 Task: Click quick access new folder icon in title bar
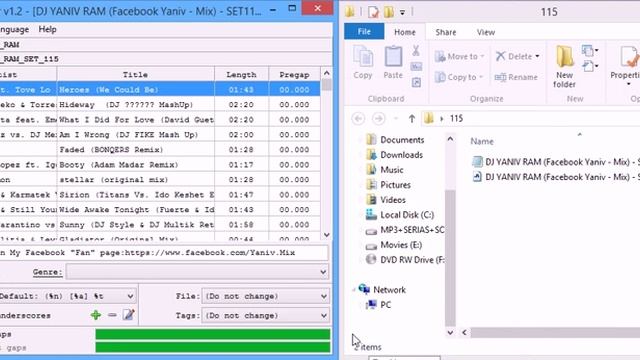click(389, 12)
